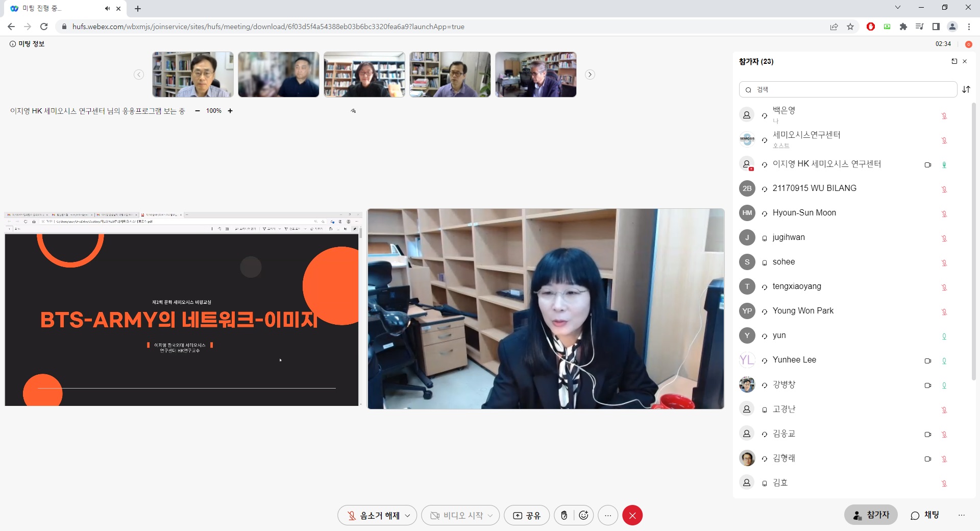
Task: Click the participant search field
Action: coord(848,89)
